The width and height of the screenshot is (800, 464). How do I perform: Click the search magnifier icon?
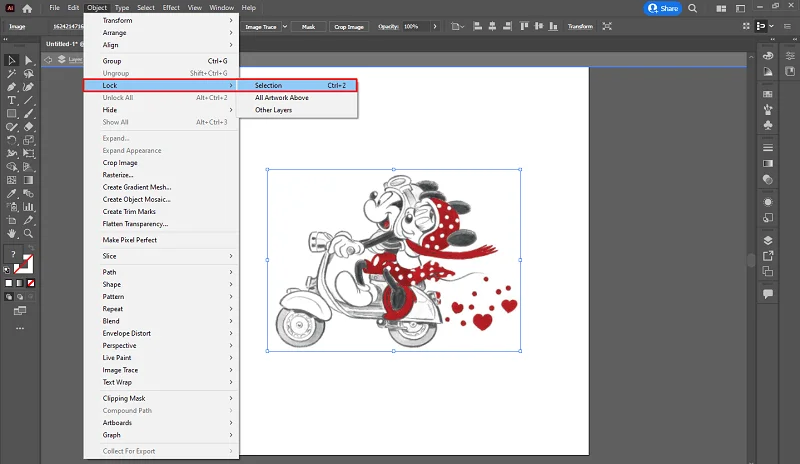pos(692,8)
